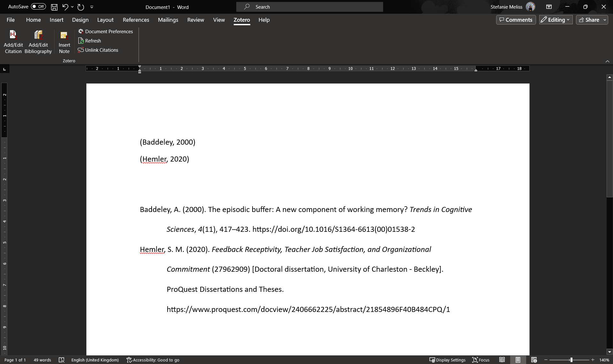Open Add/Edit Bibliography tool
The width and height of the screenshot is (613, 364).
(x=38, y=35)
